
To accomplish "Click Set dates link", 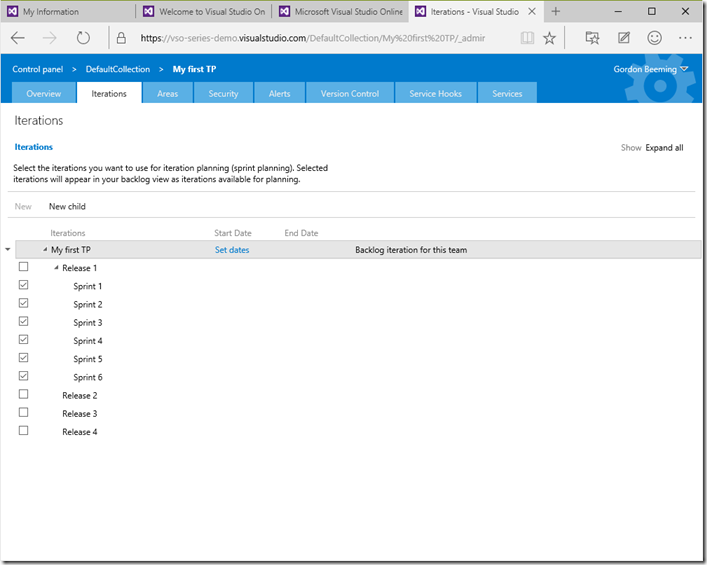I will (x=232, y=250).
